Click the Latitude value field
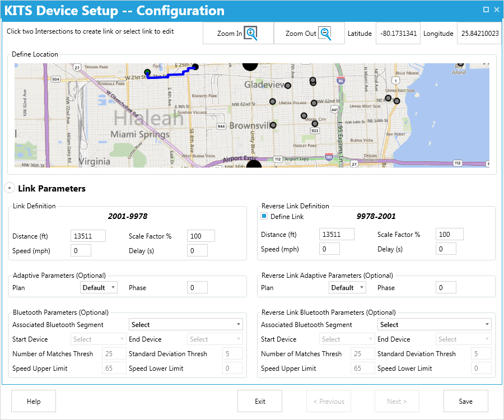Screen dimensions: 504x420 (x=398, y=33)
